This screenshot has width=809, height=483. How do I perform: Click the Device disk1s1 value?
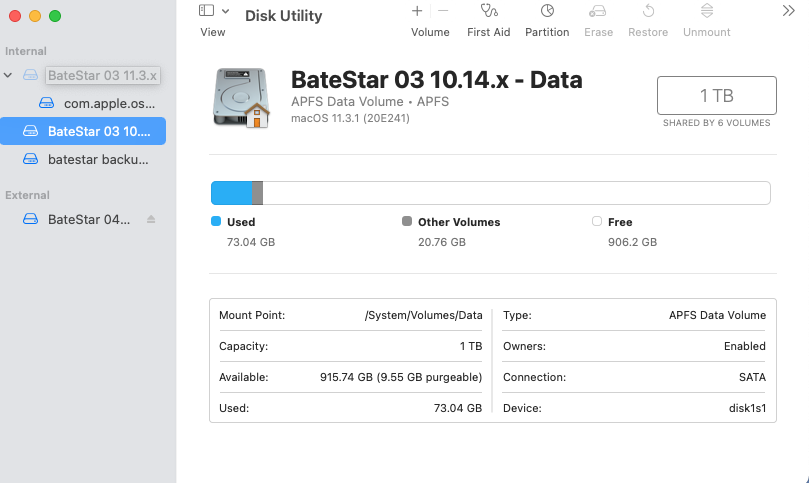coord(747,408)
